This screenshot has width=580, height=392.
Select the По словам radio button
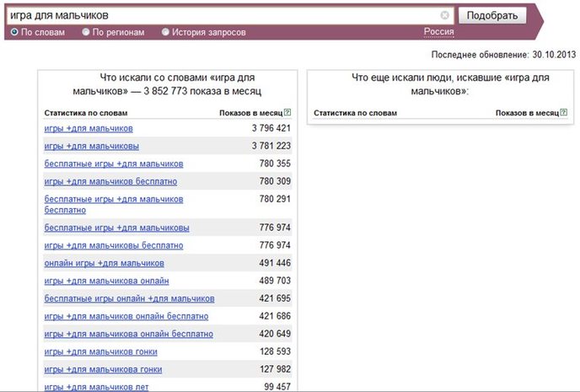[14, 32]
